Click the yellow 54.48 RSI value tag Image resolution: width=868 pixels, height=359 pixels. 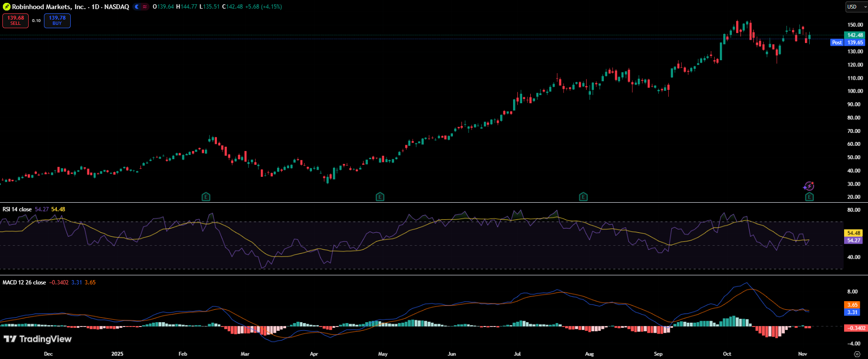pyautogui.click(x=854, y=233)
